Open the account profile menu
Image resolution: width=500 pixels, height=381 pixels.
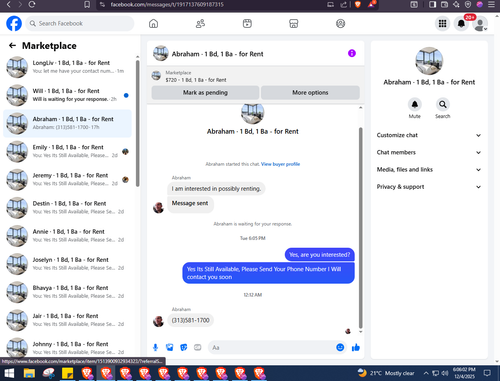click(480, 24)
